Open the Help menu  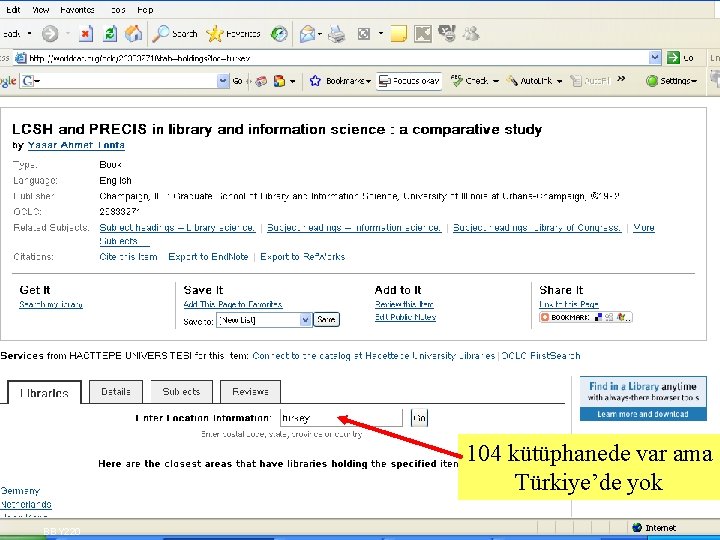pos(145,10)
